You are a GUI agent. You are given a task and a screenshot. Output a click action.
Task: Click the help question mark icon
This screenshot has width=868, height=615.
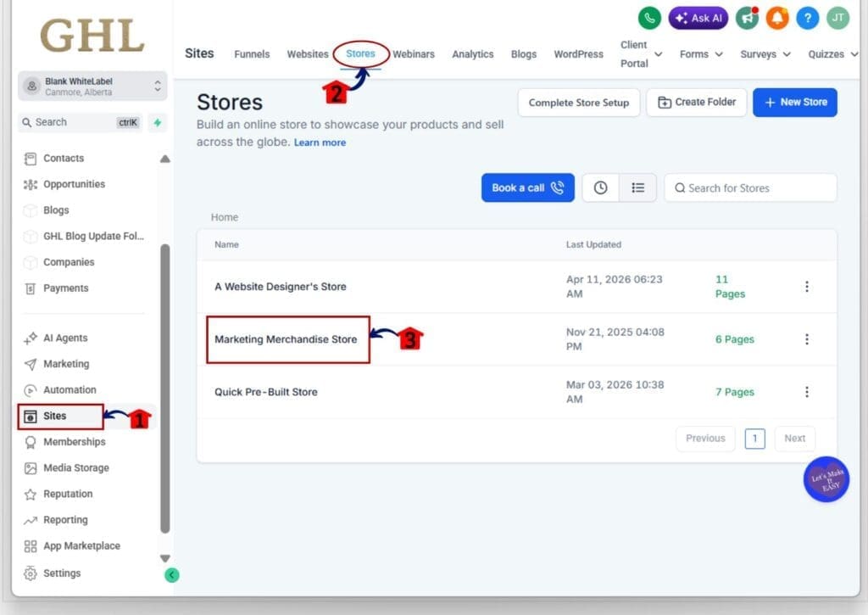[x=806, y=18]
